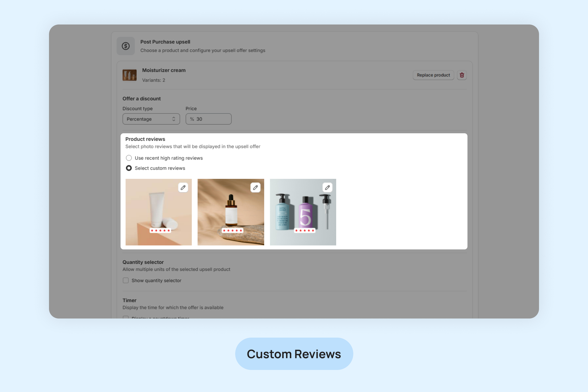Click the Custom Reviews pill label

294,354
